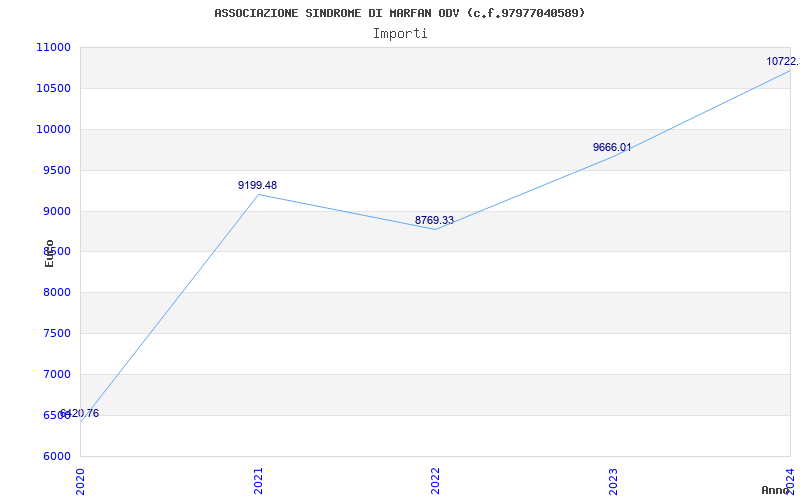Screen dimensions: 800x500
Task: Click the 7000 y-axis tick label
Action: click(56, 374)
